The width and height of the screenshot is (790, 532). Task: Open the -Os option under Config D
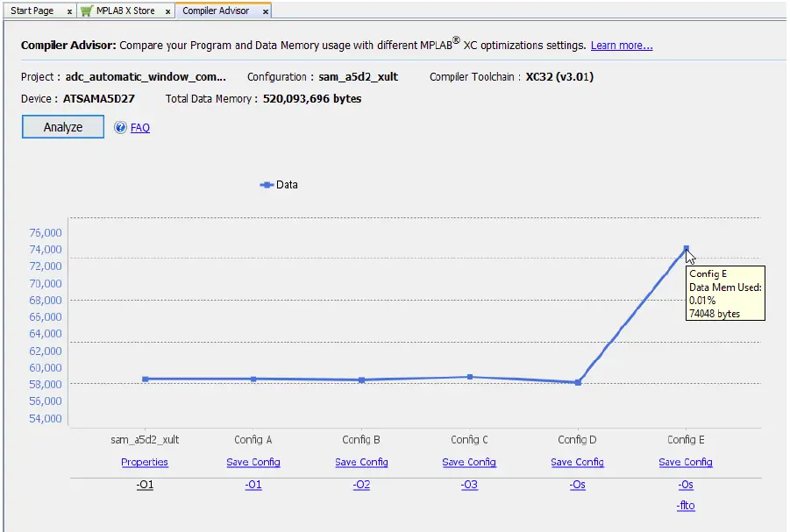(578, 485)
